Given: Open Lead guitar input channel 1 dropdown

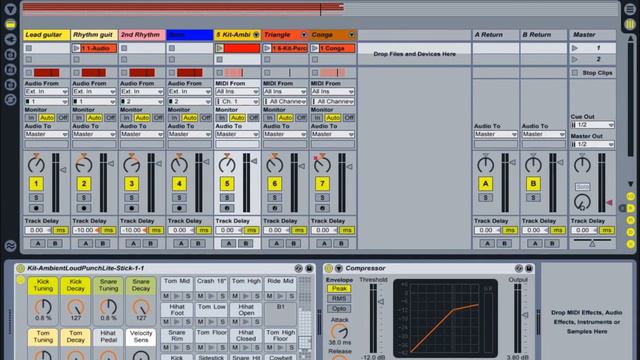Looking at the screenshot, I should [x=46, y=101].
